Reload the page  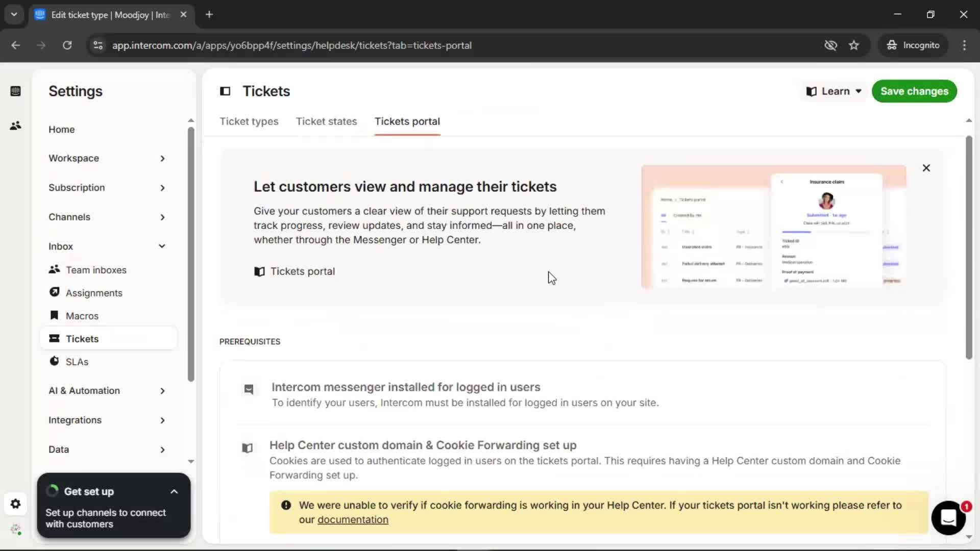[x=67, y=45]
